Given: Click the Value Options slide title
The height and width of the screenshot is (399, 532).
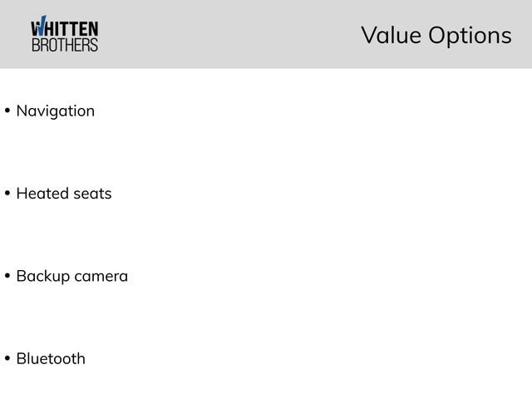Looking at the screenshot, I should (x=436, y=35).
